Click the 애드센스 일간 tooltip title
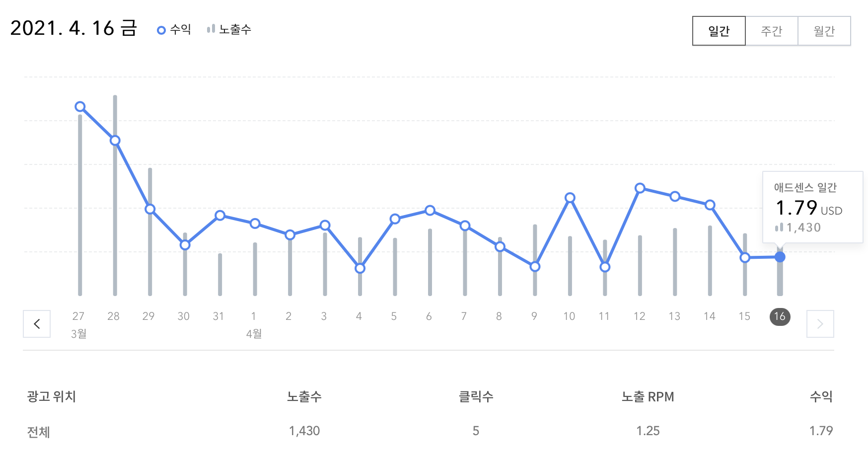Image resolution: width=868 pixels, height=459 pixels. pyautogui.click(x=805, y=187)
